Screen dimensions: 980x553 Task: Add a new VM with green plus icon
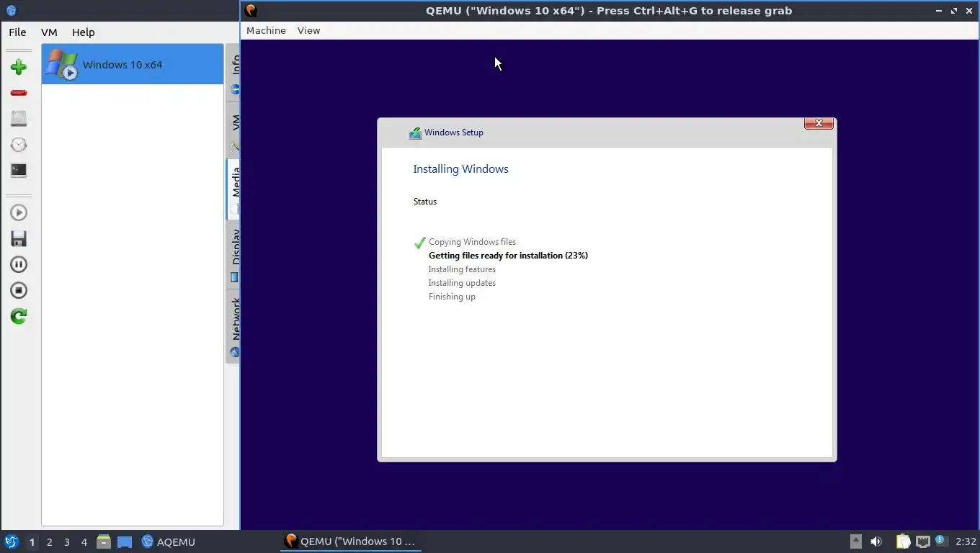19,67
